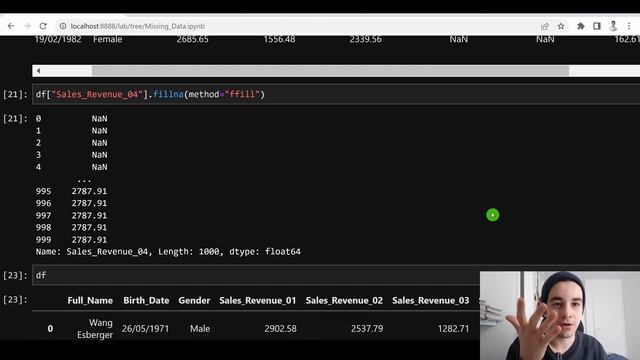Click the NaN value at output index 0

click(x=100, y=118)
